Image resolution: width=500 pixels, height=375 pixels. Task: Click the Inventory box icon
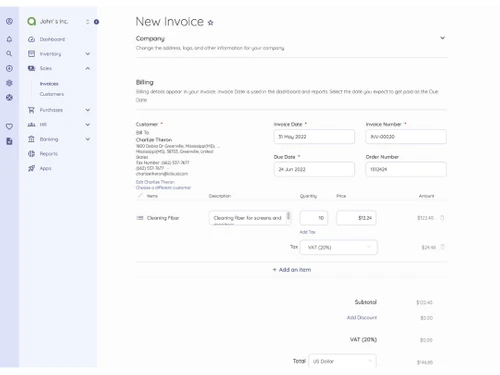pos(31,54)
